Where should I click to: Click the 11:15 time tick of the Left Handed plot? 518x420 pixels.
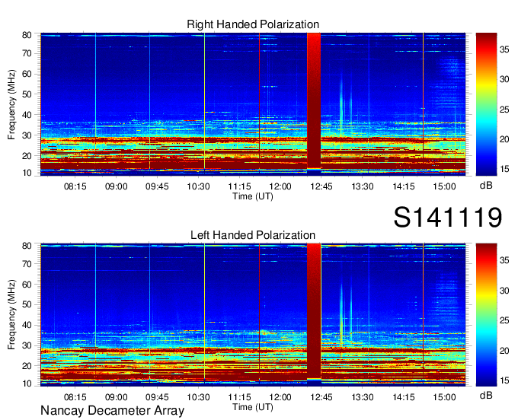click(239, 397)
